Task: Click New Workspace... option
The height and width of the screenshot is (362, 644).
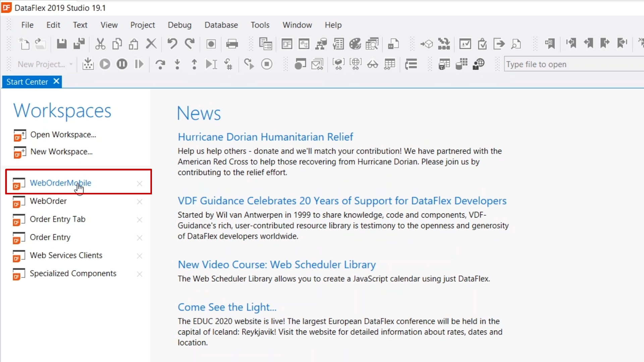Action: 61,152
